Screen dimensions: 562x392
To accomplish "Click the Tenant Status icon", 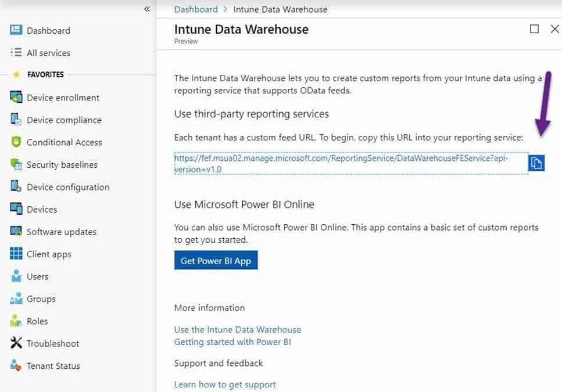I will (16, 365).
